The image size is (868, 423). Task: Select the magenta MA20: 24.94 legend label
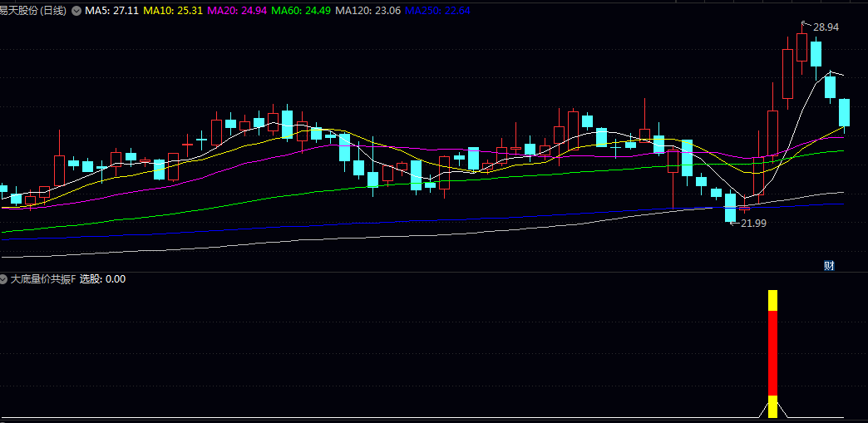236,11
